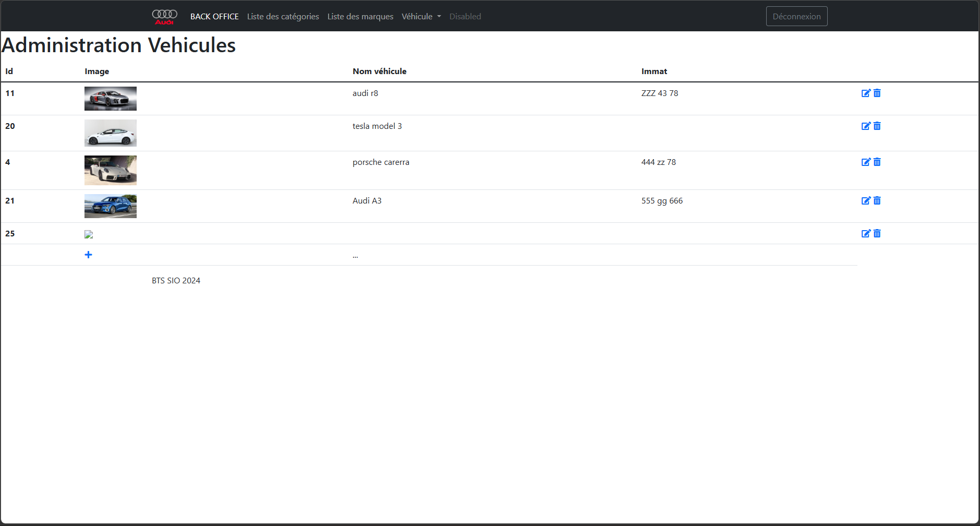Select id cell '20'
980x526 pixels.
coord(10,126)
